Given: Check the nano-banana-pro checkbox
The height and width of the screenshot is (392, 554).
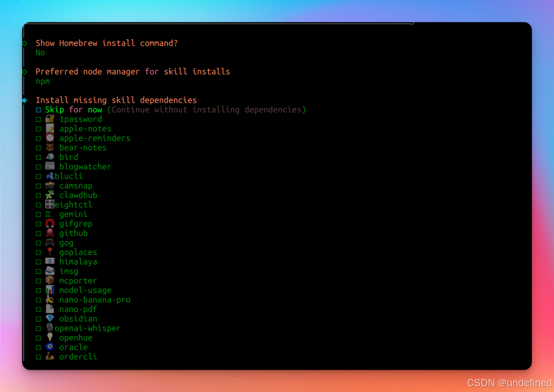Looking at the screenshot, I should click(38, 300).
